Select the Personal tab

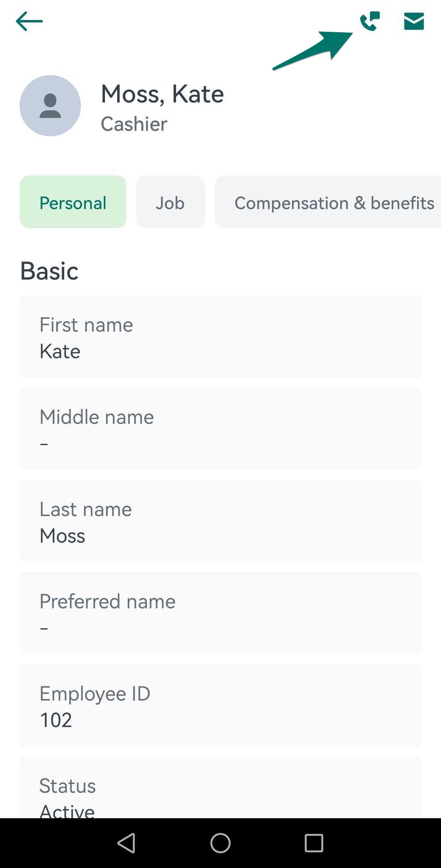73,202
